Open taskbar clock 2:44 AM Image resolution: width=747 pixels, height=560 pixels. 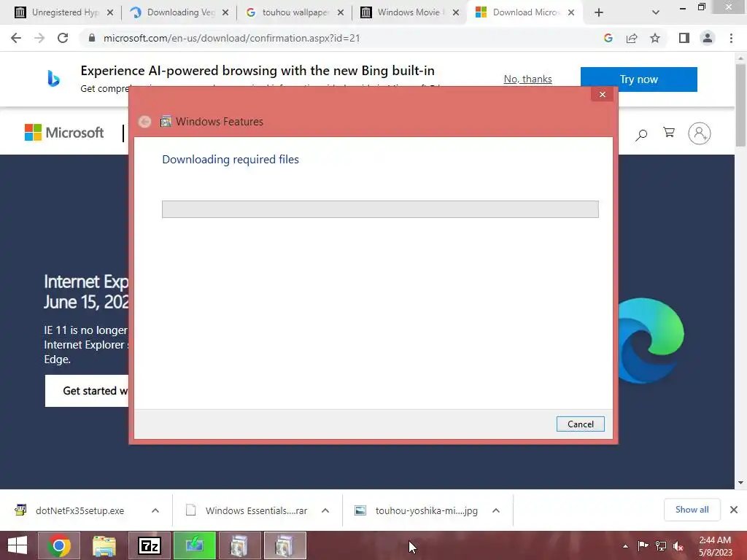click(x=715, y=546)
